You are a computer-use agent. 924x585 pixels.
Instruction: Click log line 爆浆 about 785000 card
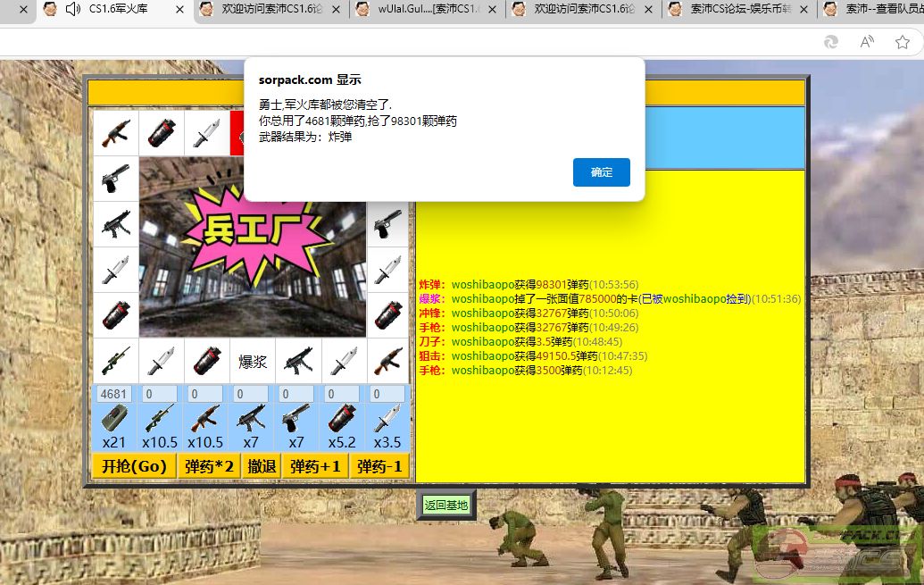[x=610, y=299]
